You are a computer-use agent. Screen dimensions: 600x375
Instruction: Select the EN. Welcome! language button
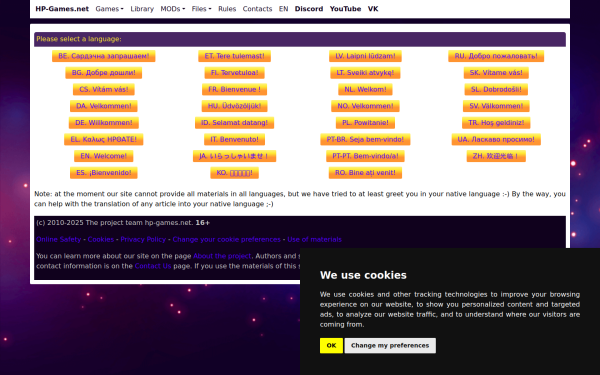[104, 156]
